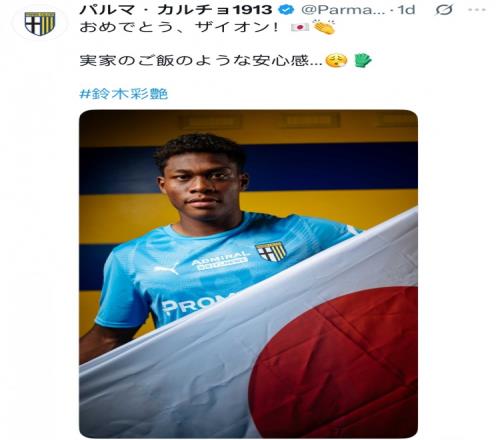Click the Japan flag emoji in tweet
This screenshot has width=500, height=440.
300,27
